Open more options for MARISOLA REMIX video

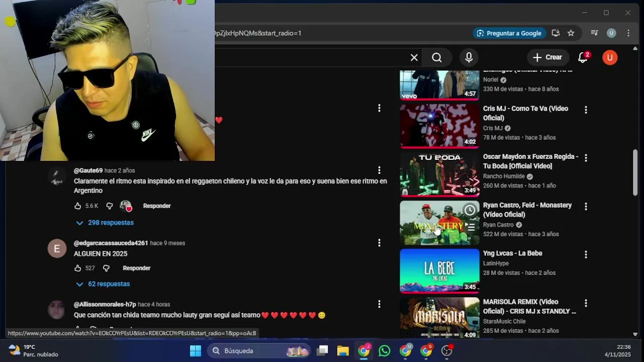(586, 303)
